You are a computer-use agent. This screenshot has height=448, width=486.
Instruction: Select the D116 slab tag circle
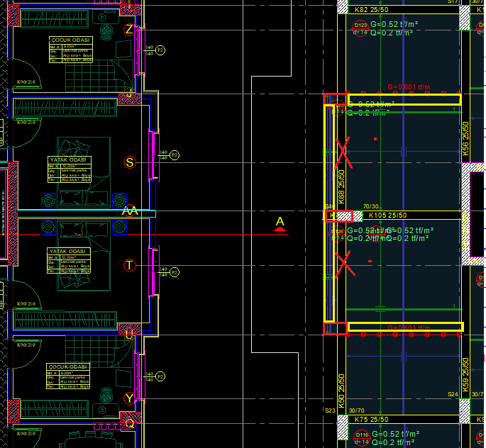(362, 435)
